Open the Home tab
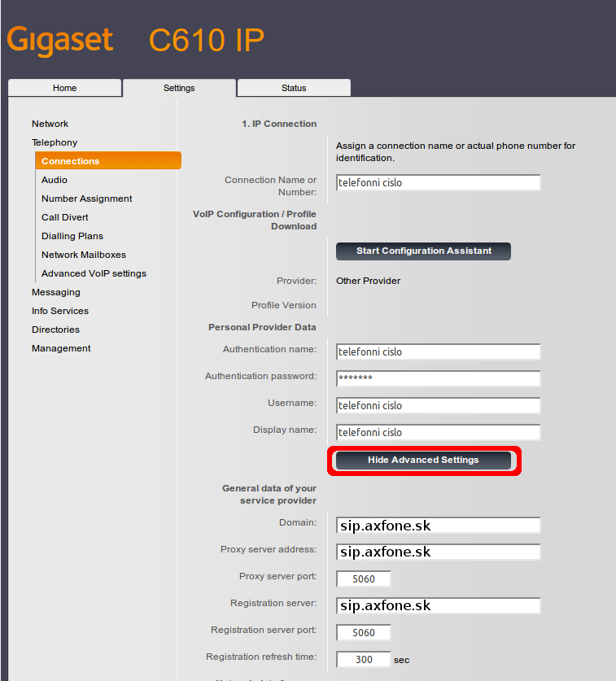 (64, 88)
